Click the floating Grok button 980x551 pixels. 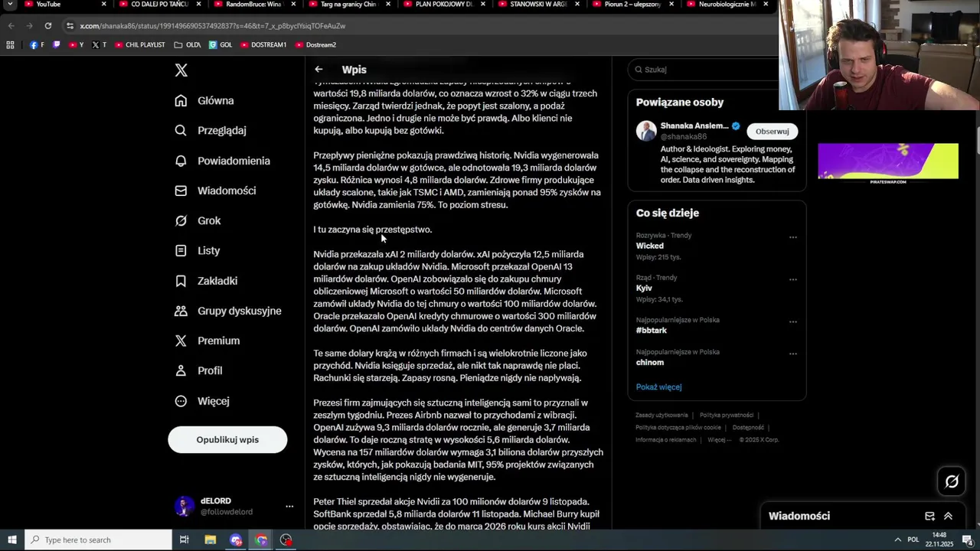tap(952, 481)
